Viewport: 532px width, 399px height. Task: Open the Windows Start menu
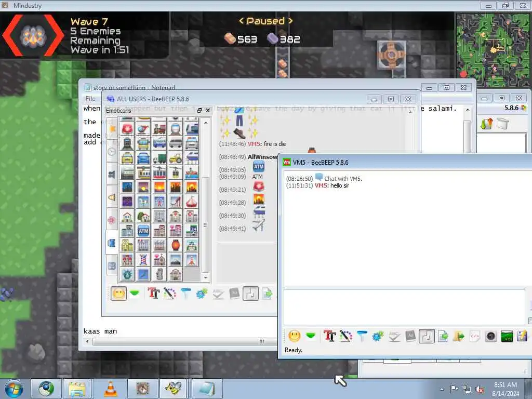pyautogui.click(x=14, y=389)
